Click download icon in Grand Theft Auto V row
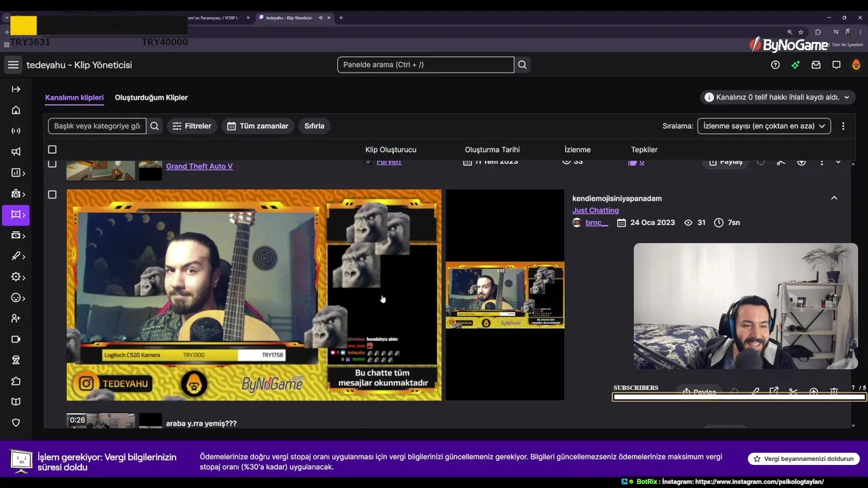868x488 pixels. coord(801,162)
